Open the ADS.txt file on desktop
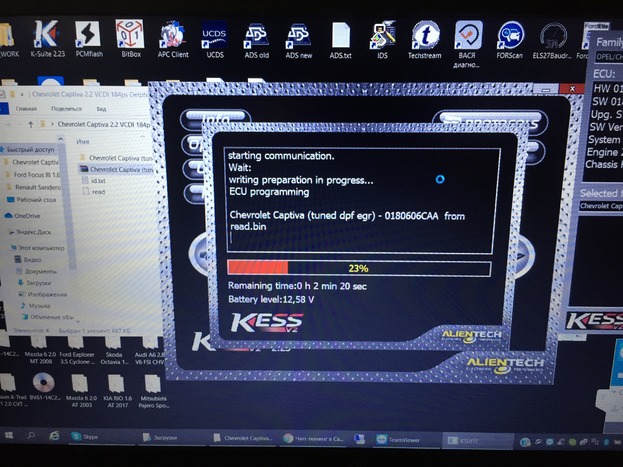Screen dimensions: 623x467 click(x=341, y=37)
